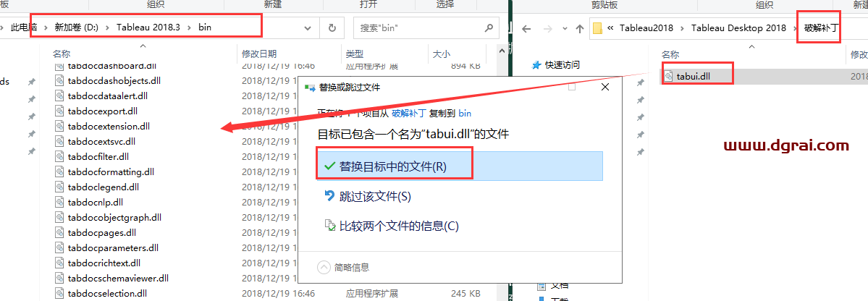The width and height of the screenshot is (868, 301).
Task: Select tabdocexport.dll file icon
Action: pos(60,111)
